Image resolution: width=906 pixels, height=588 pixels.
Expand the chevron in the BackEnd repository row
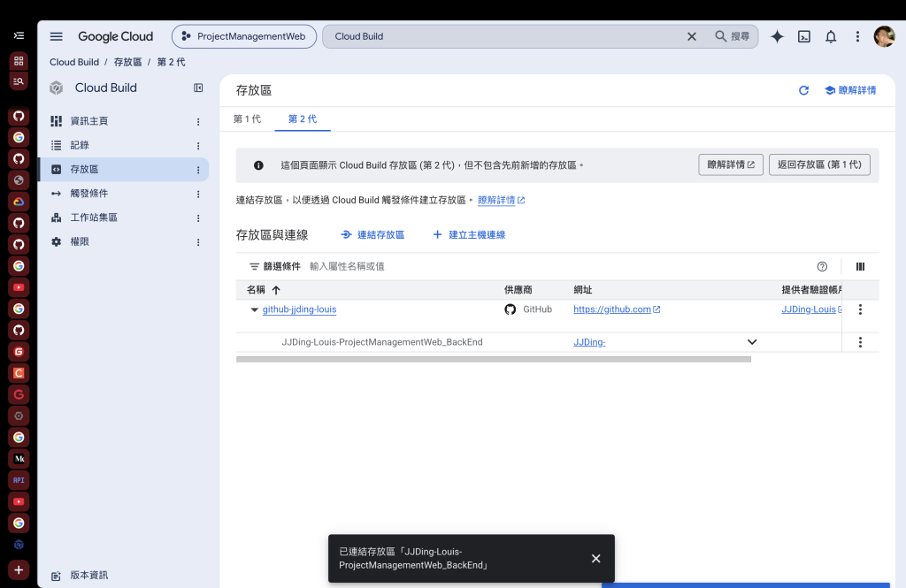(752, 342)
